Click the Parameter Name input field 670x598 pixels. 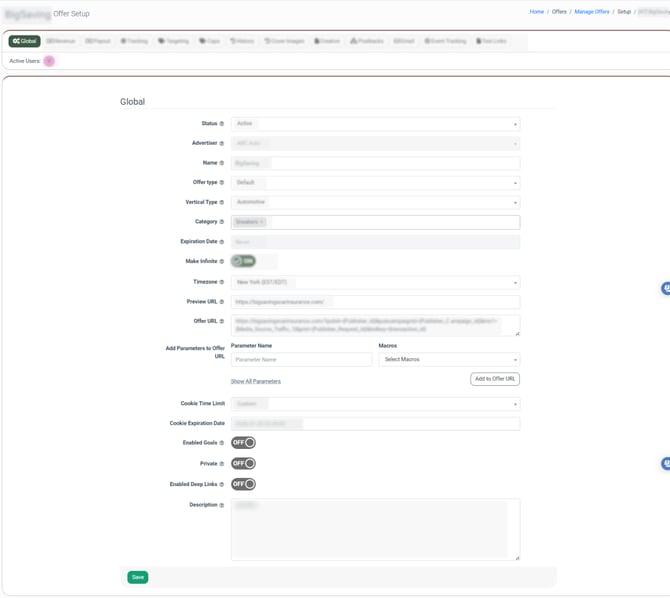pos(301,359)
